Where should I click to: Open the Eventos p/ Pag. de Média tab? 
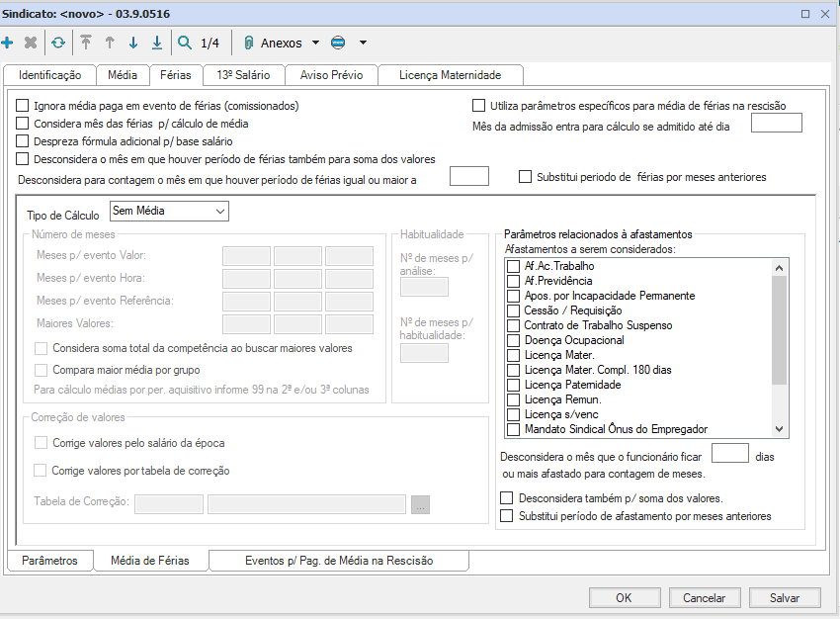pyautogui.click(x=339, y=561)
